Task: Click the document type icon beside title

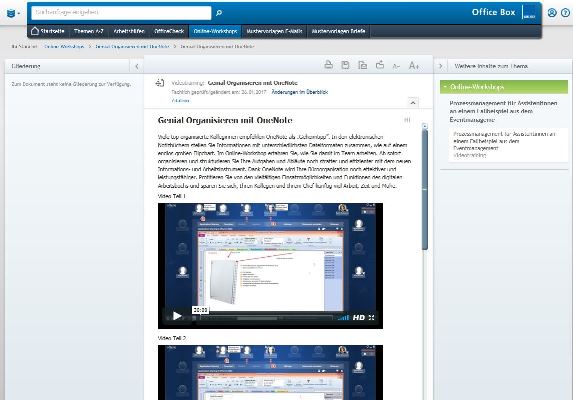Action: pyautogui.click(x=160, y=83)
